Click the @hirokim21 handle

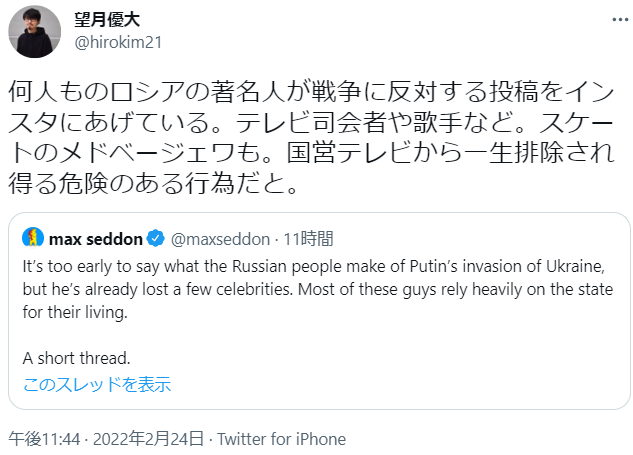[x=119, y=42]
